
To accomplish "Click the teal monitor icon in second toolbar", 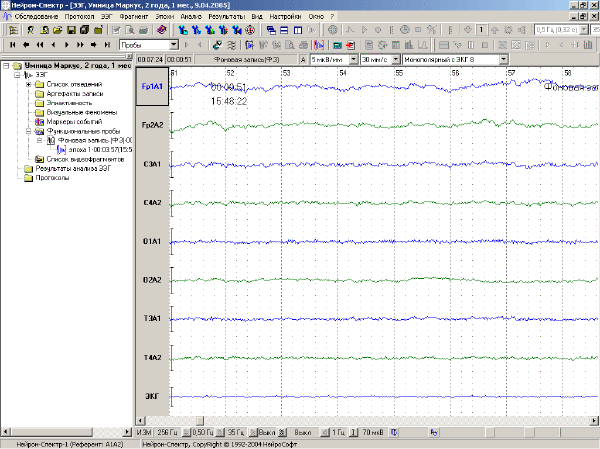I will pyautogui.click(x=337, y=45).
